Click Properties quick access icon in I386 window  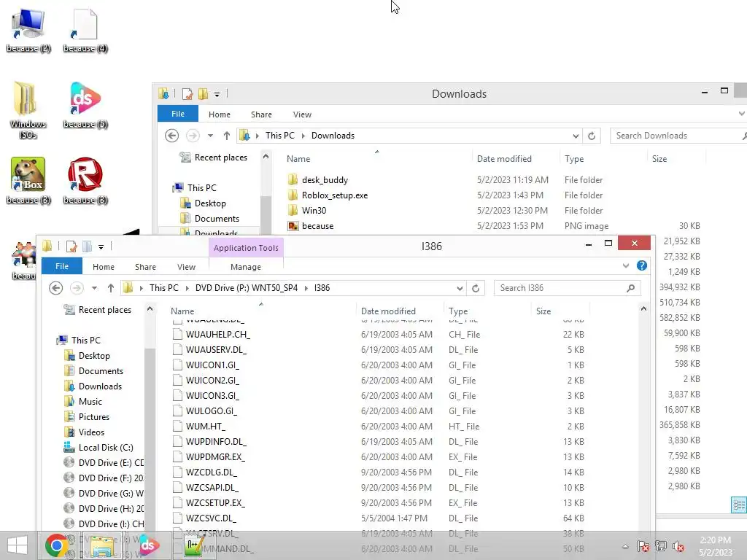(71, 246)
